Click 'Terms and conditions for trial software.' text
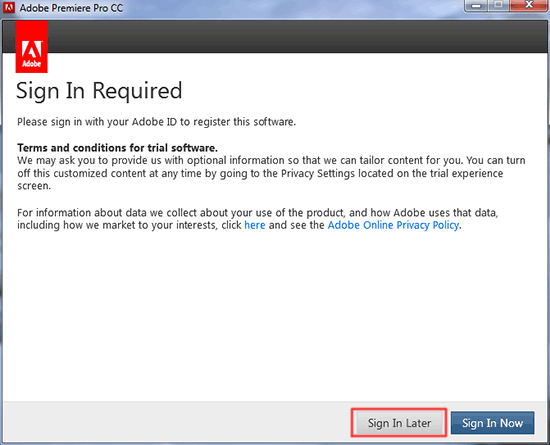Image resolution: width=550 pixels, height=445 pixels. point(118,148)
